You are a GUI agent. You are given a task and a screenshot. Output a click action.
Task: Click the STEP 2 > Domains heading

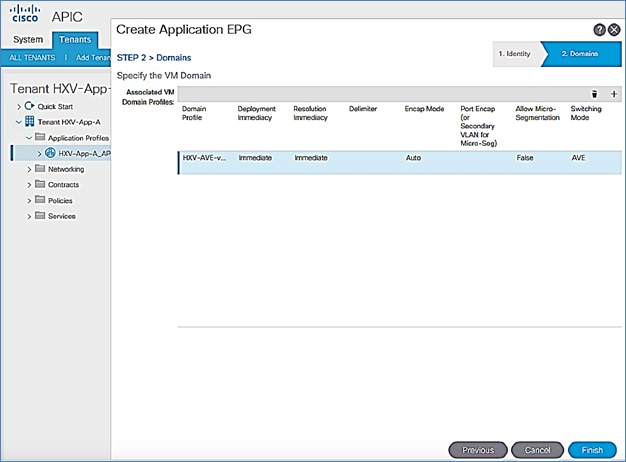point(154,58)
